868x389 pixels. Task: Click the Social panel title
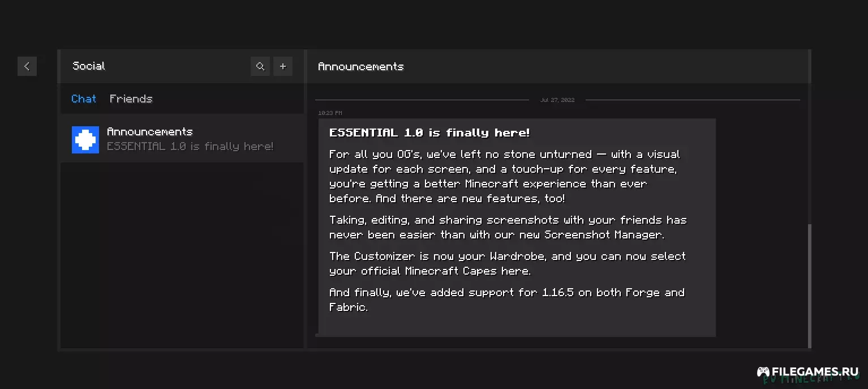tap(89, 66)
